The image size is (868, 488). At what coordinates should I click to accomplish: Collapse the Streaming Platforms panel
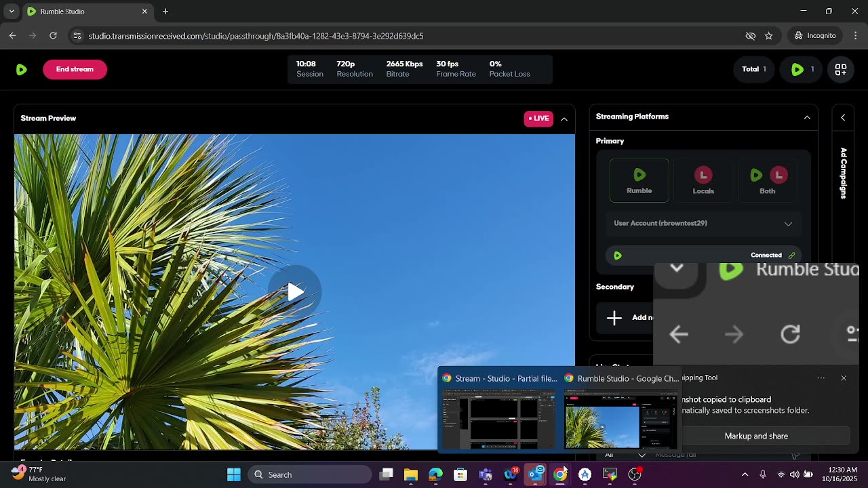[807, 117]
